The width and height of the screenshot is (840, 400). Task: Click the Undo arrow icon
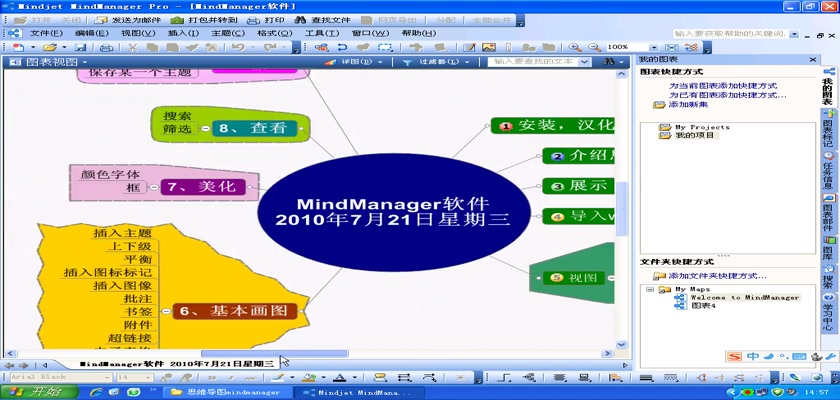[x=238, y=47]
